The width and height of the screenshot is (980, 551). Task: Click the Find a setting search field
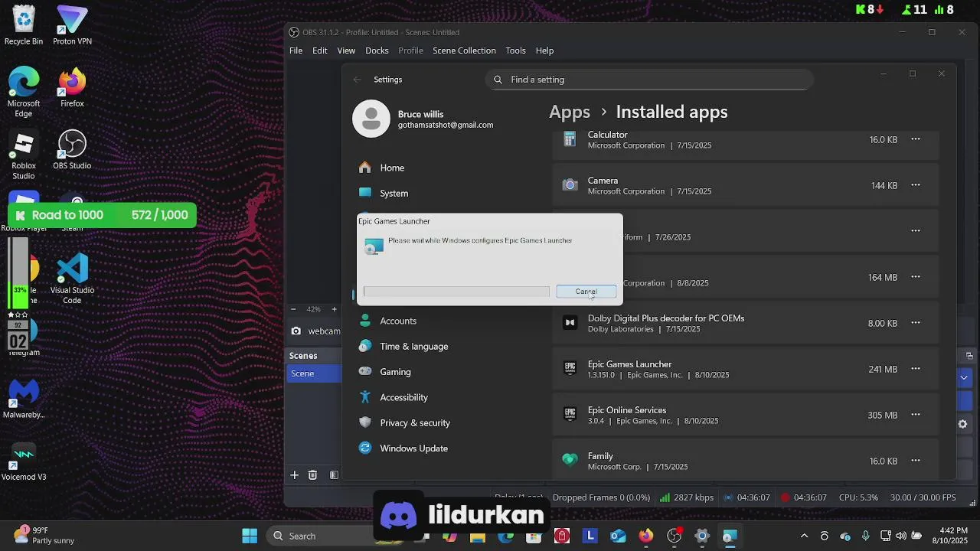coord(649,80)
